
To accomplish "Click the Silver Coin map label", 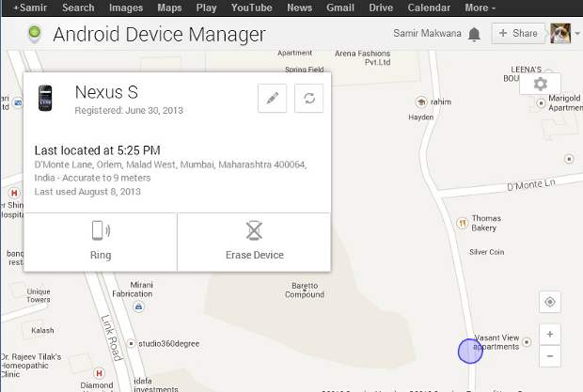I will 487,252.
